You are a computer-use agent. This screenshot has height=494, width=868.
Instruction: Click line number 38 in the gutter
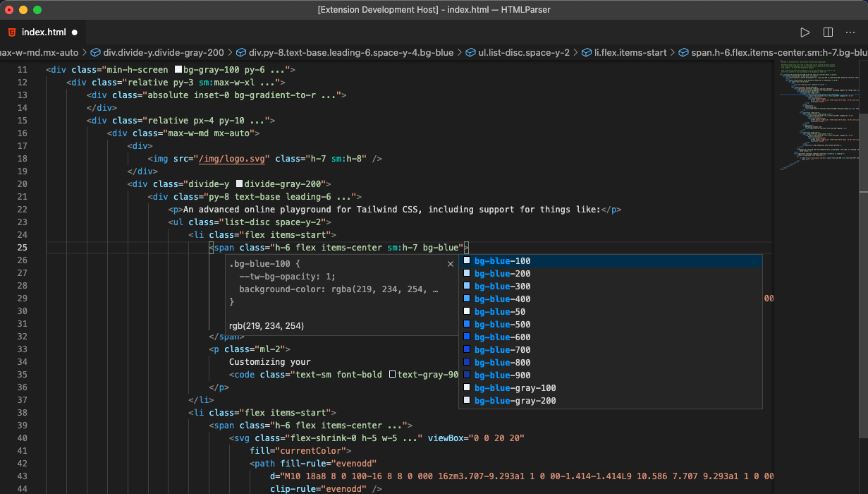[x=23, y=413]
